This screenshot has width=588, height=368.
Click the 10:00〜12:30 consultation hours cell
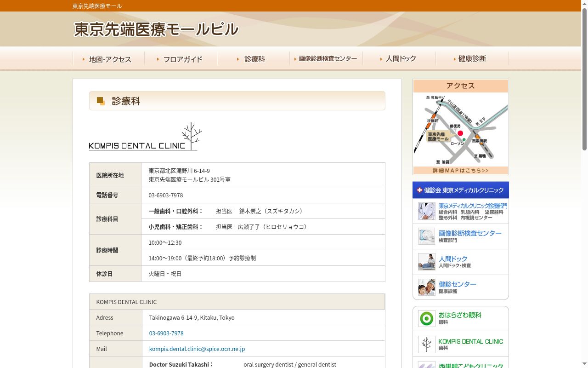point(263,242)
